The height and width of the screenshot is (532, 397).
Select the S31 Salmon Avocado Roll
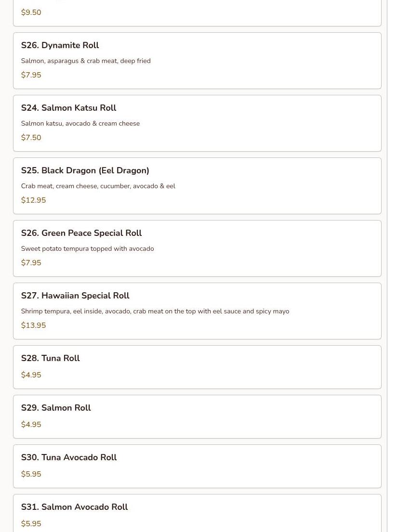point(74,507)
